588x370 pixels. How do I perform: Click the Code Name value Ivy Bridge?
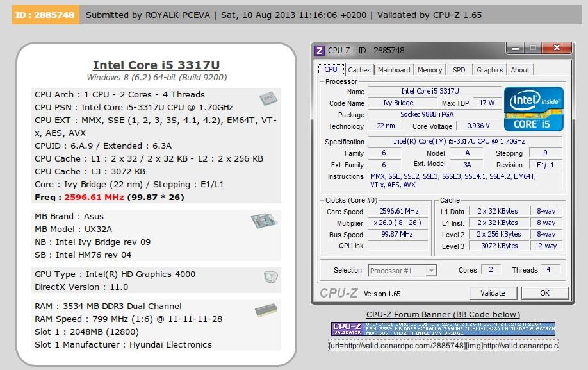pyautogui.click(x=402, y=103)
